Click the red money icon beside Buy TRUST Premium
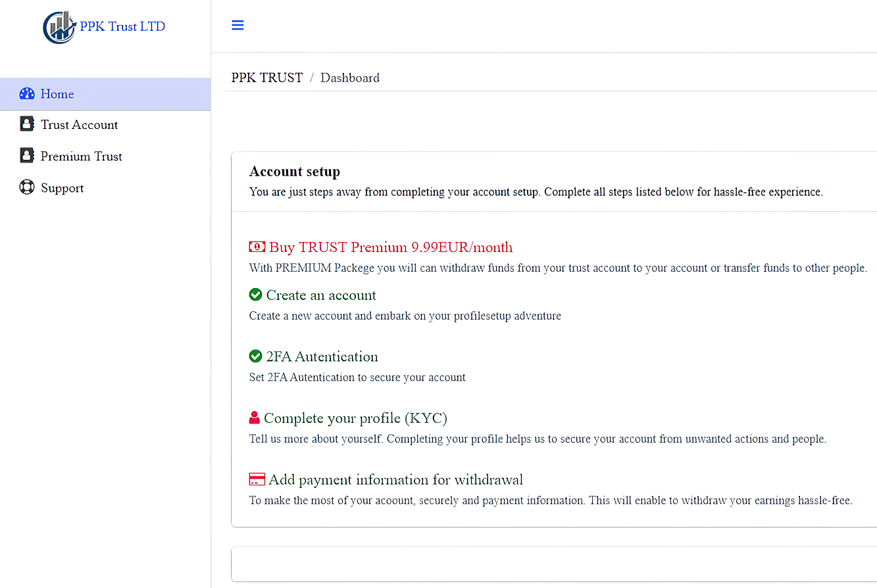This screenshot has width=877, height=588. point(257,247)
